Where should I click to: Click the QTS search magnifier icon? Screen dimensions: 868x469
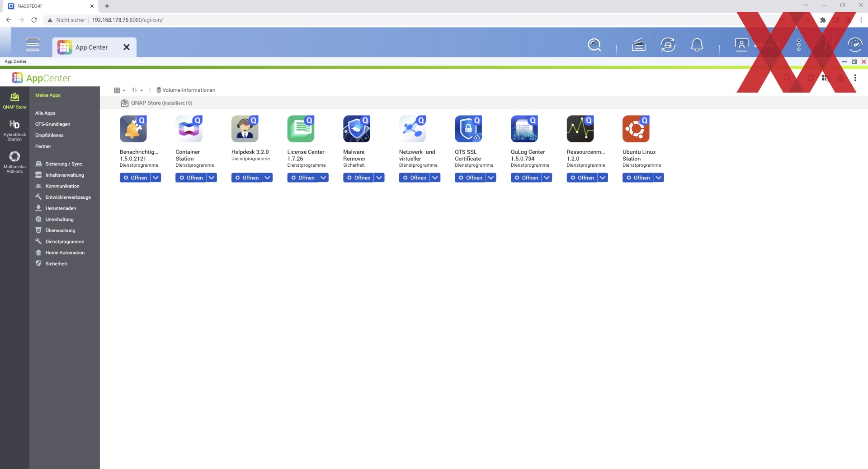pos(594,45)
